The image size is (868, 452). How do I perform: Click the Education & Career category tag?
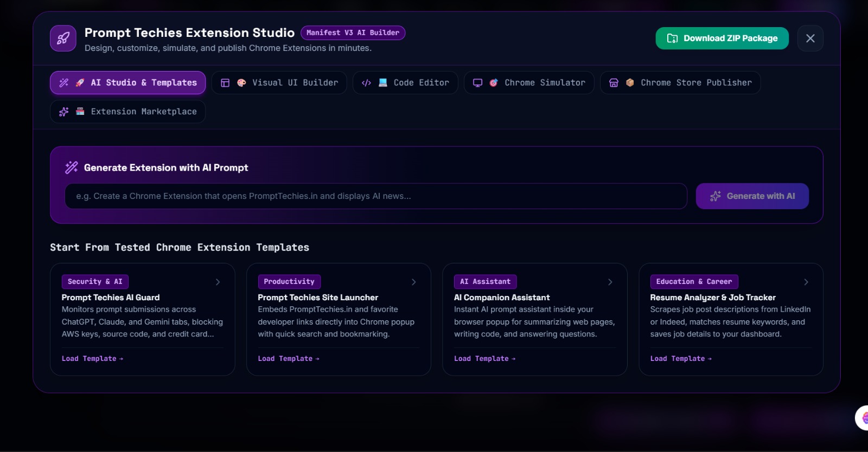(x=694, y=282)
